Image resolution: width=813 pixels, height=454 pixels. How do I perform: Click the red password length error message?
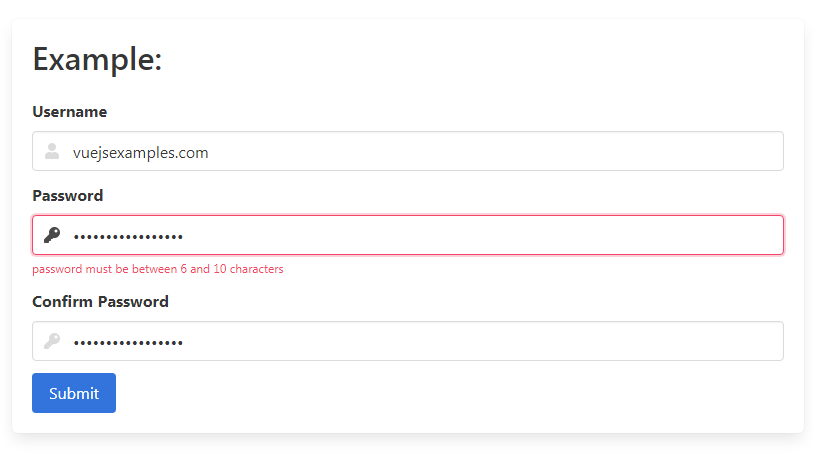coord(158,269)
